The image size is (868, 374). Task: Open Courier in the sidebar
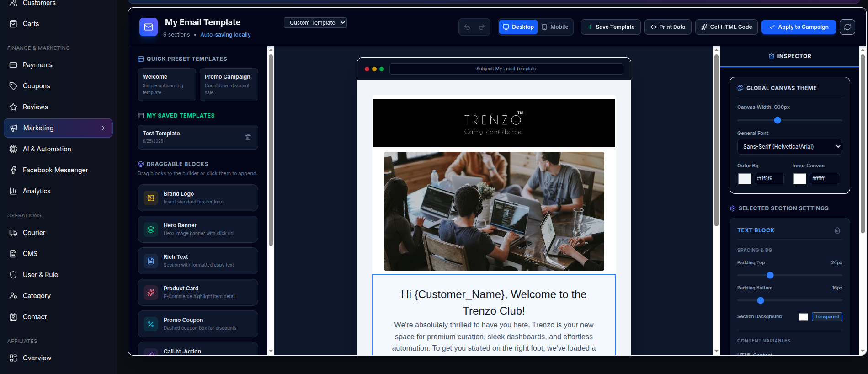click(x=58, y=233)
